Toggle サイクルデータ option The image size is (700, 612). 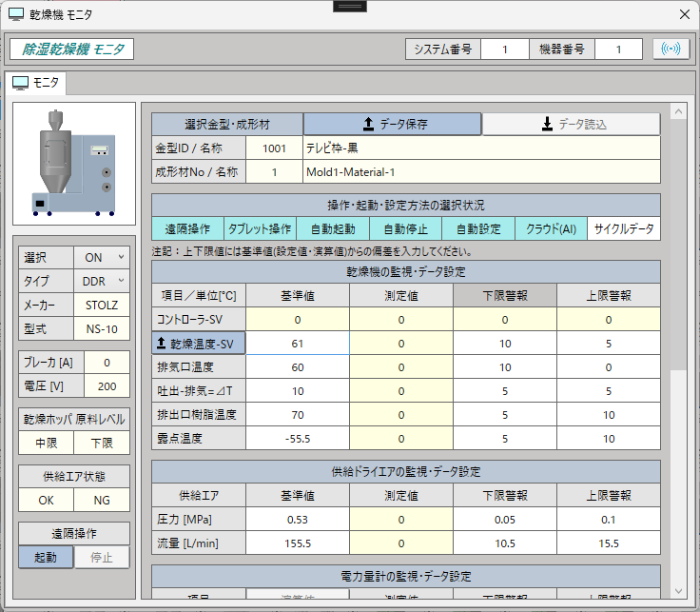[x=624, y=229]
